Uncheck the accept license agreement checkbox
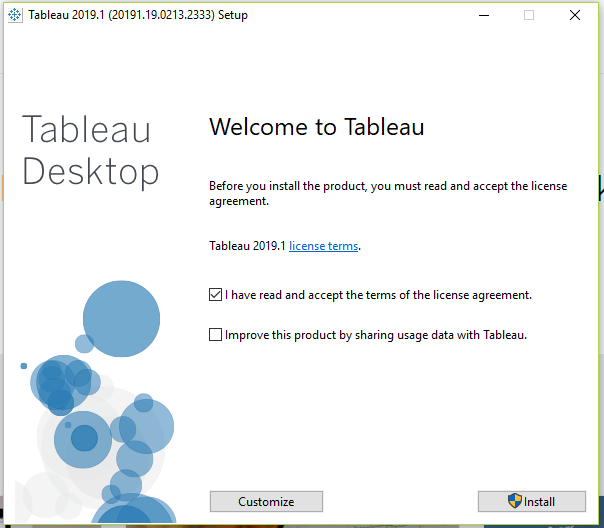Viewport: 604px width, 528px height. point(215,295)
